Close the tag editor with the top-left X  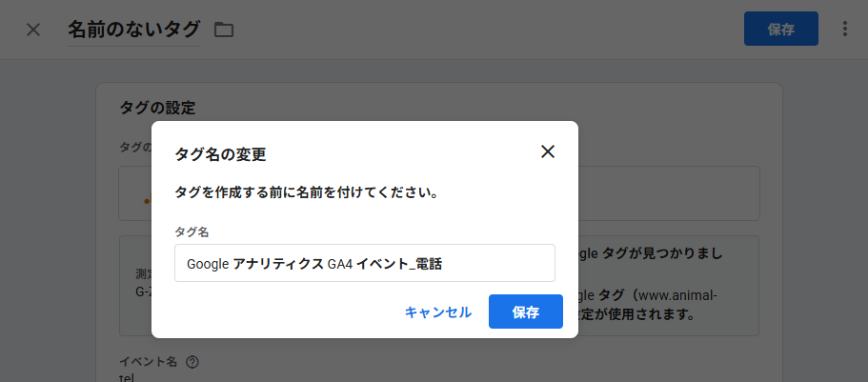point(33,30)
